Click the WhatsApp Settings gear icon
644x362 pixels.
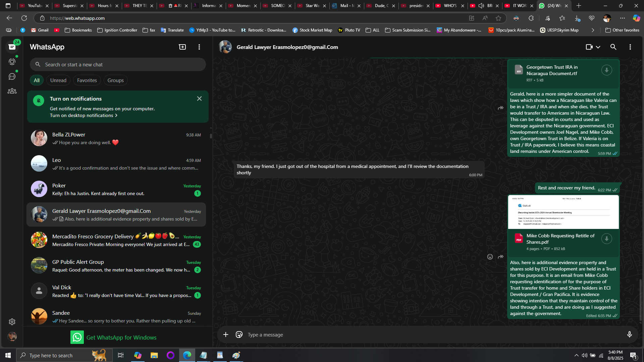pyautogui.click(x=12, y=322)
